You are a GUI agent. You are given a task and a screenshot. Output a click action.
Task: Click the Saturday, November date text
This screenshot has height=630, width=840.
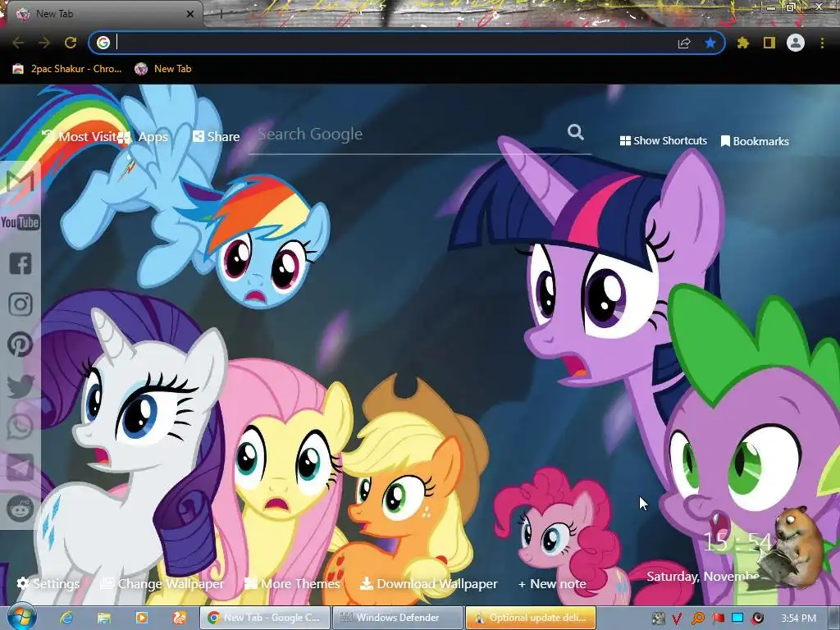[703, 577]
